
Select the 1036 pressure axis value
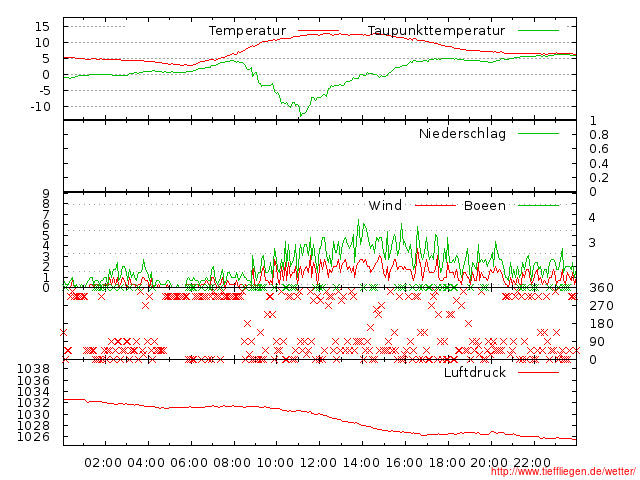click(33, 381)
